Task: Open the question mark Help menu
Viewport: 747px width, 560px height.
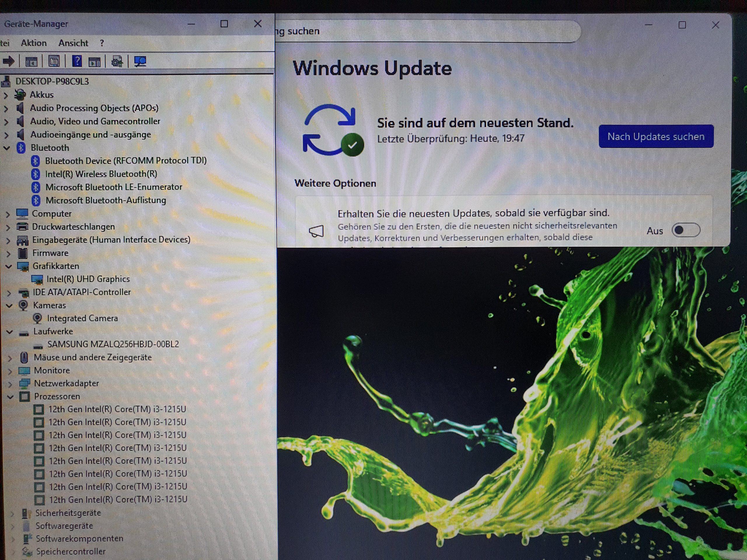Action: [102, 43]
